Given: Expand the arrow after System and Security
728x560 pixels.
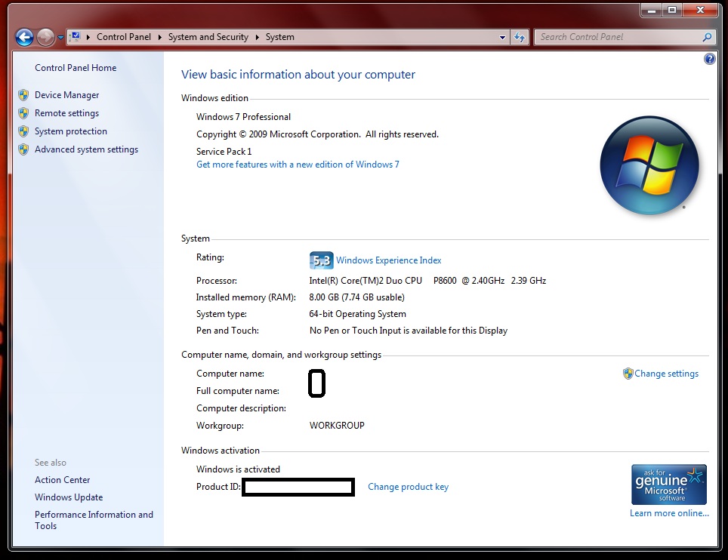Looking at the screenshot, I should [x=258, y=37].
